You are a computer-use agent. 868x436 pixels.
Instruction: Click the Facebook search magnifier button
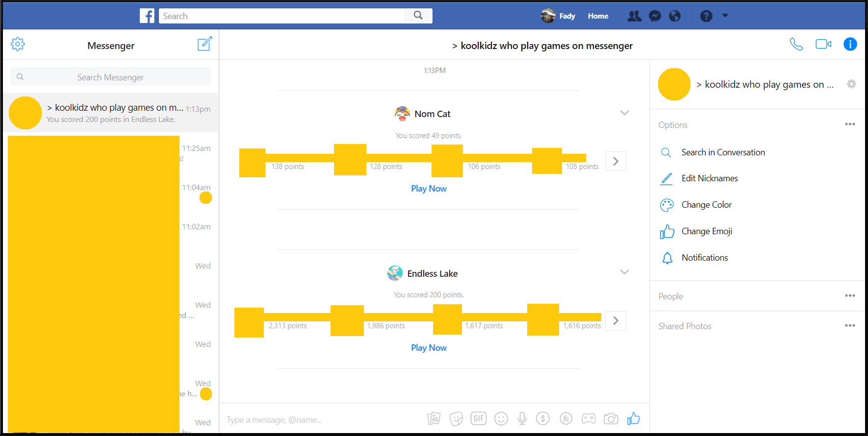418,16
